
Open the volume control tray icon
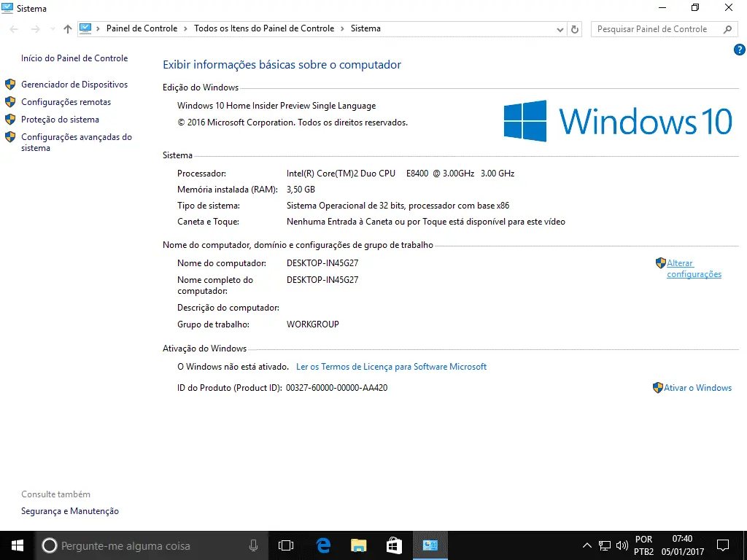point(622,545)
